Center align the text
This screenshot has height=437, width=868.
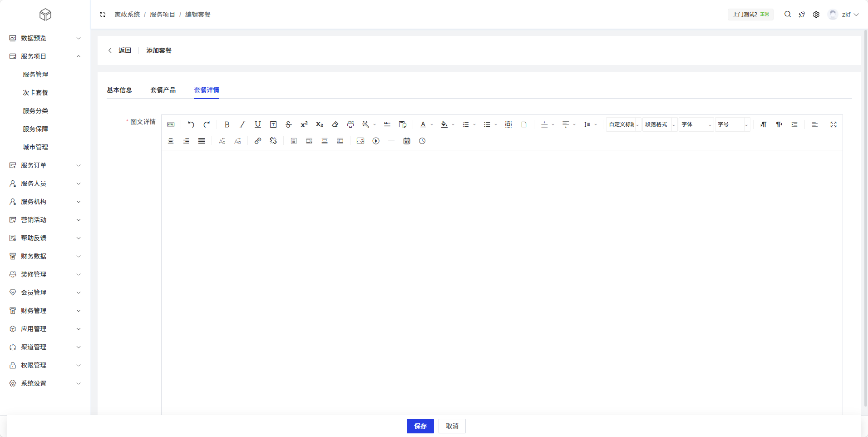(171, 141)
